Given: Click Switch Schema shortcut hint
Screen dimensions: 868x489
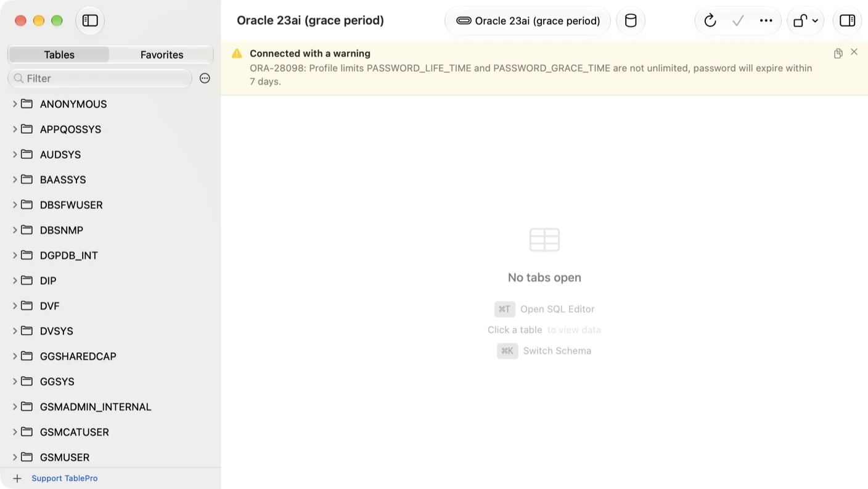Looking at the screenshot, I should pyautogui.click(x=544, y=351).
